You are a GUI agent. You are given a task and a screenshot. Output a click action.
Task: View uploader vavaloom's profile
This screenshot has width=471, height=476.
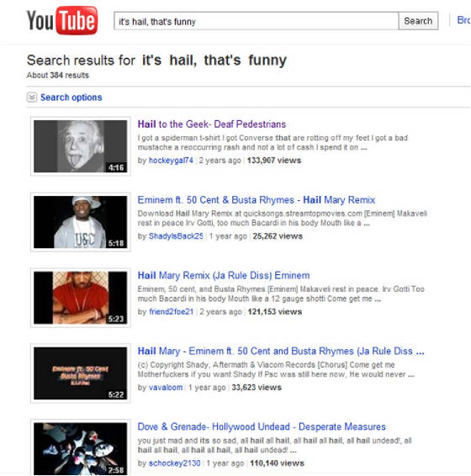point(166,388)
